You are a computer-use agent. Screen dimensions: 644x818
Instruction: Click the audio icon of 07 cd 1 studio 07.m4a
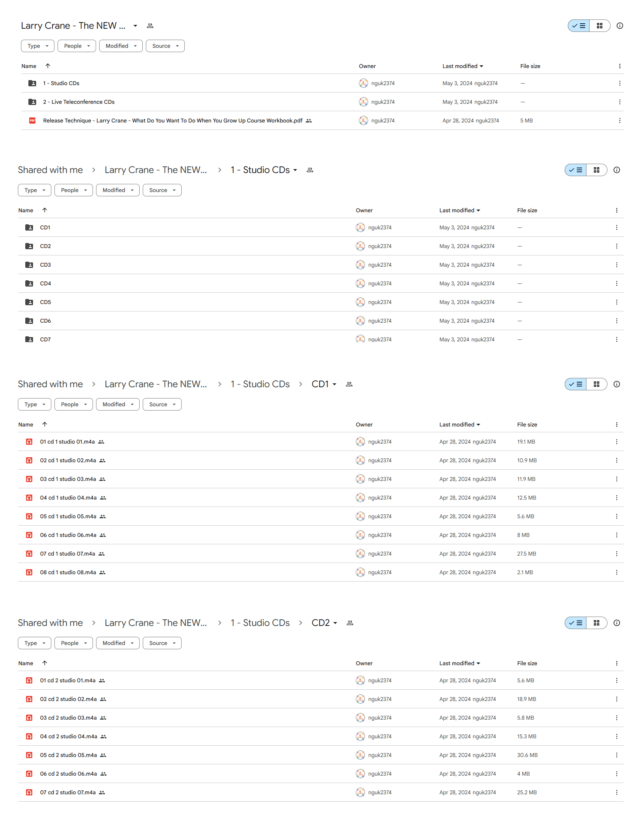pyautogui.click(x=29, y=554)
